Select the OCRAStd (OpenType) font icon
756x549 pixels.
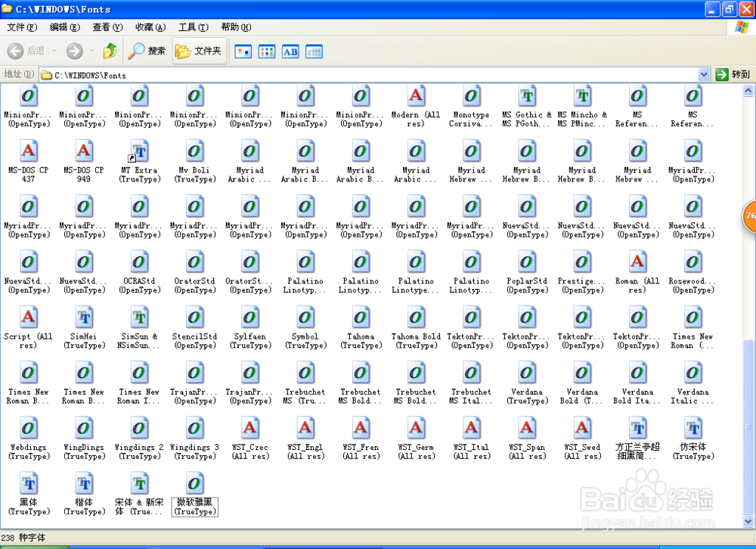click(139, 262)
